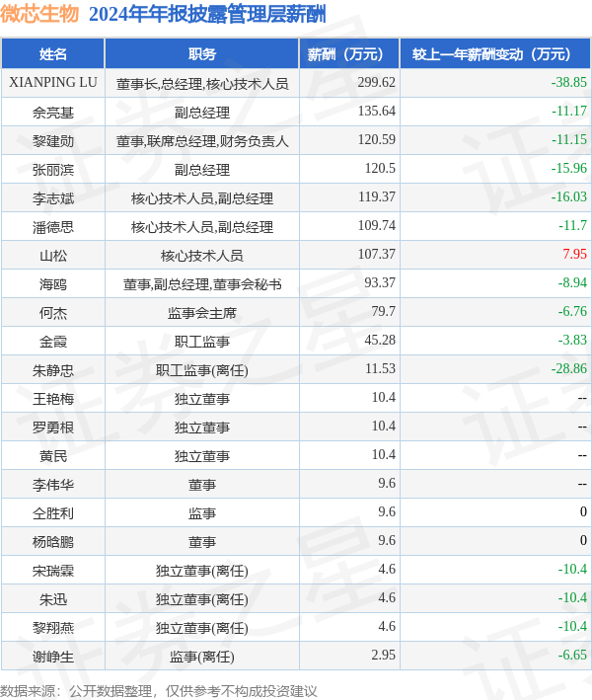The height and width of the screenshot is (700, 592).
Task: Click change value -28.86
Action: point(568,368)
